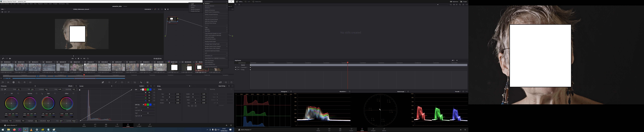Open the timeline name dropdown
The height and width of the screenshot is (132, 644).
tap(82, 9)
